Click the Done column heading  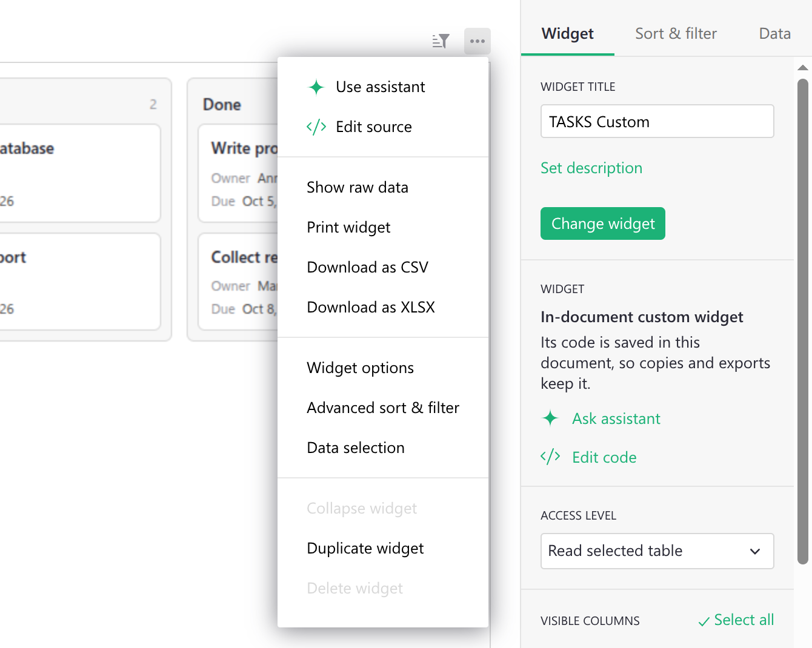[222, 105]
